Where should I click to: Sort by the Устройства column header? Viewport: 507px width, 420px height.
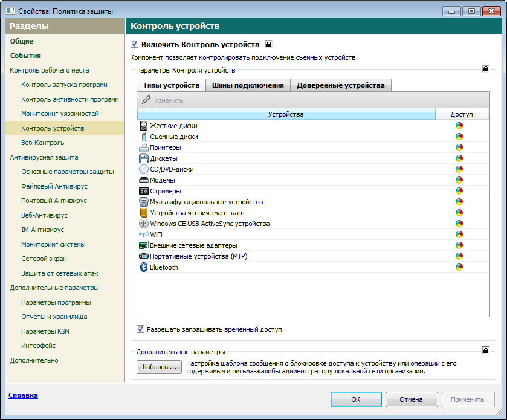click(286, 114)
